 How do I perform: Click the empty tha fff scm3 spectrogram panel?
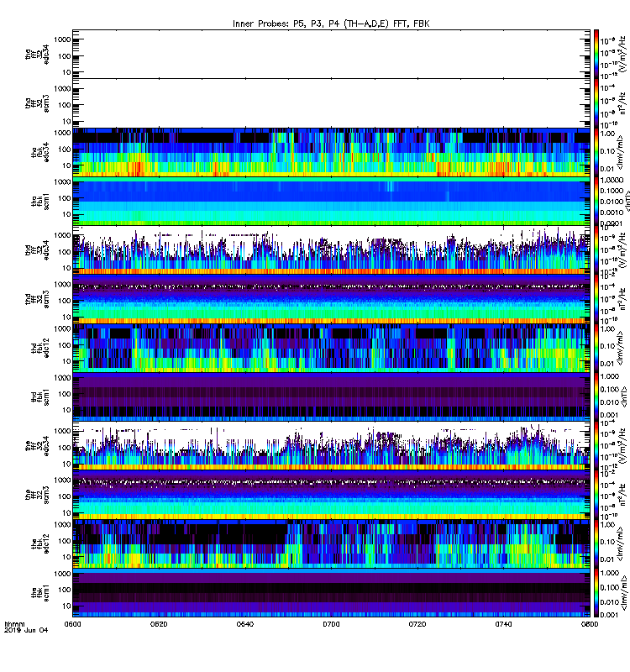click(331, 103)
